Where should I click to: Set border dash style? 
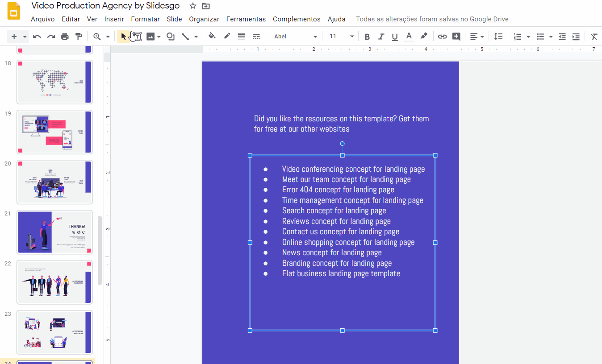point(256,37)
